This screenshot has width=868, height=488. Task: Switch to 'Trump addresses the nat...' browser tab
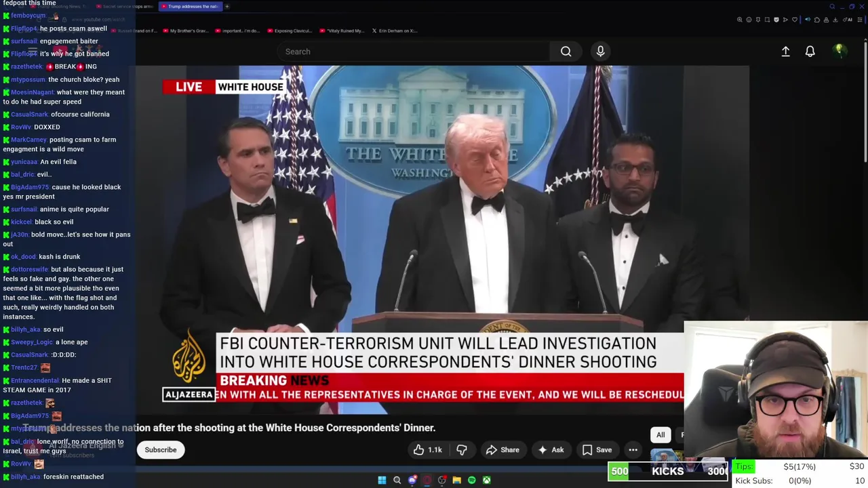pos(190,6)
